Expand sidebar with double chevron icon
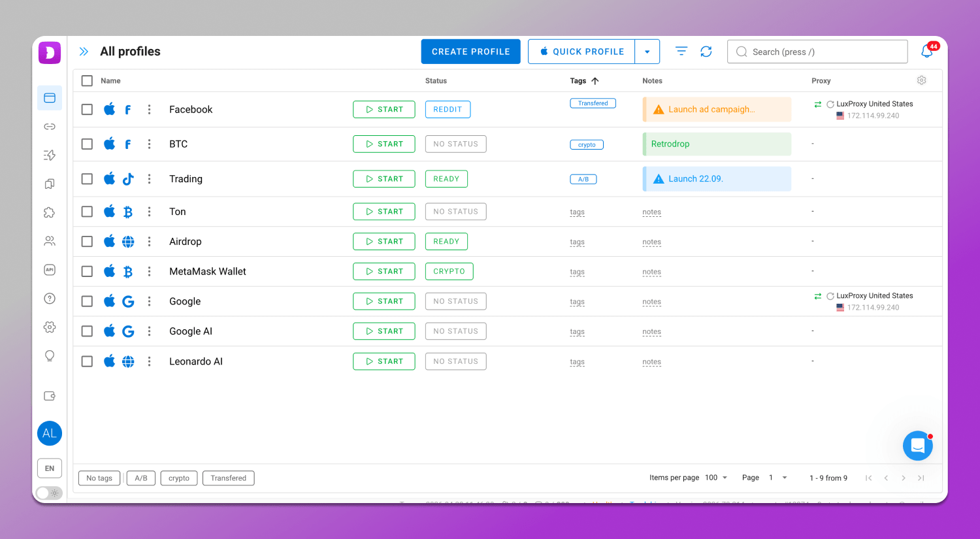Viewport: 980px width, 539px height. pyautogui.click(x=84, y=52)
